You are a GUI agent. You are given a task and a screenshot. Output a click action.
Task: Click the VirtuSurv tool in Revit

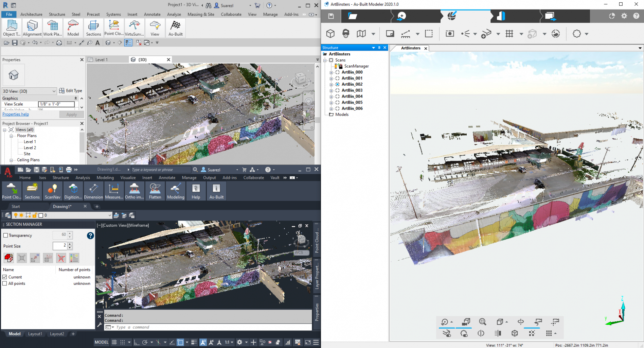pyautogui.click(x=134, y=28)
